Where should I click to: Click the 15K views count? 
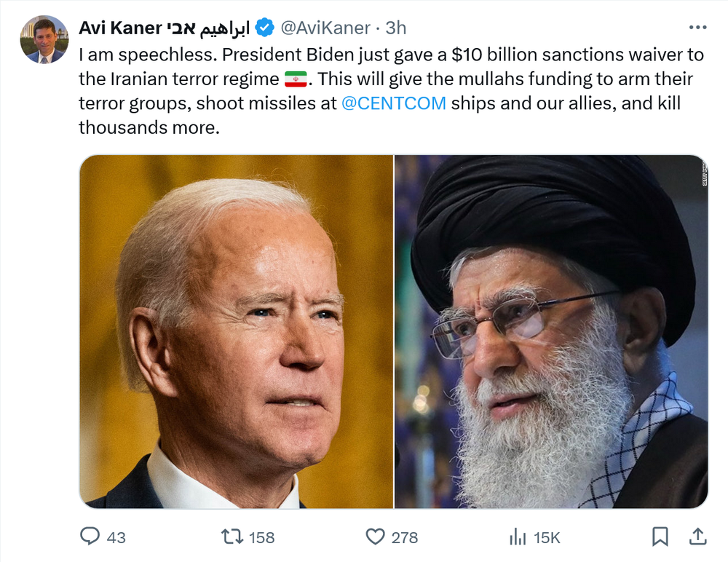click(547, 538)
